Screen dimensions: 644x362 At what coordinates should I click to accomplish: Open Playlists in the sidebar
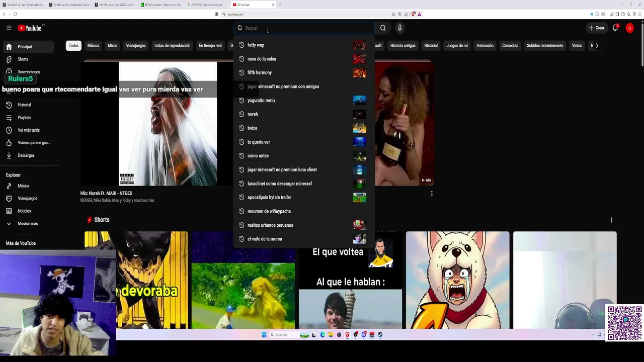coord(28,117)
